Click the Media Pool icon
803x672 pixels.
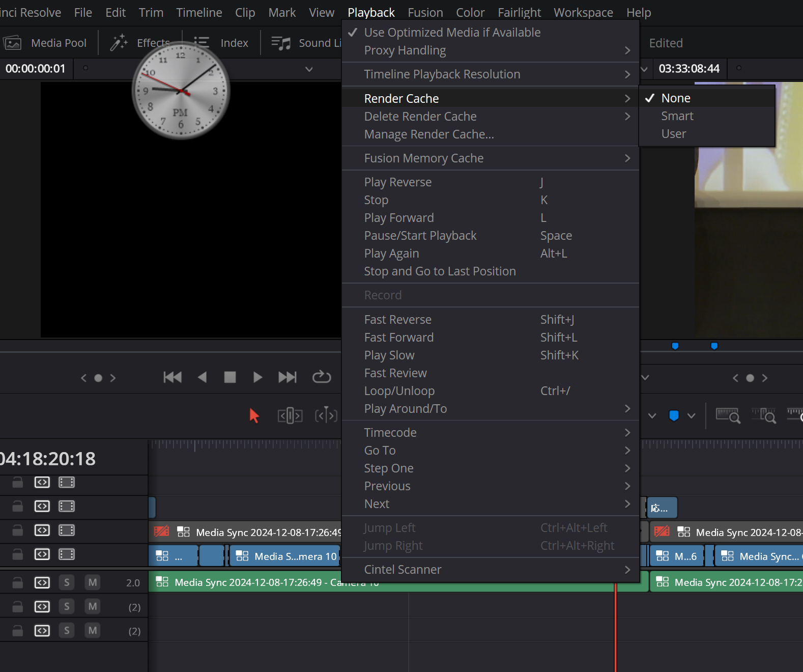(x=13, y=43)
